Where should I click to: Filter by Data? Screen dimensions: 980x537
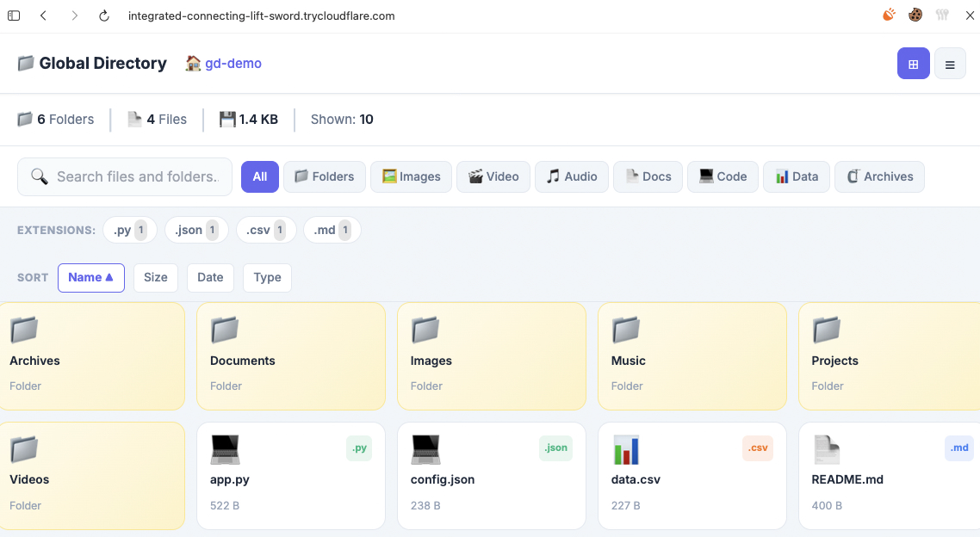pyautogui.click(x=797, y=176)
